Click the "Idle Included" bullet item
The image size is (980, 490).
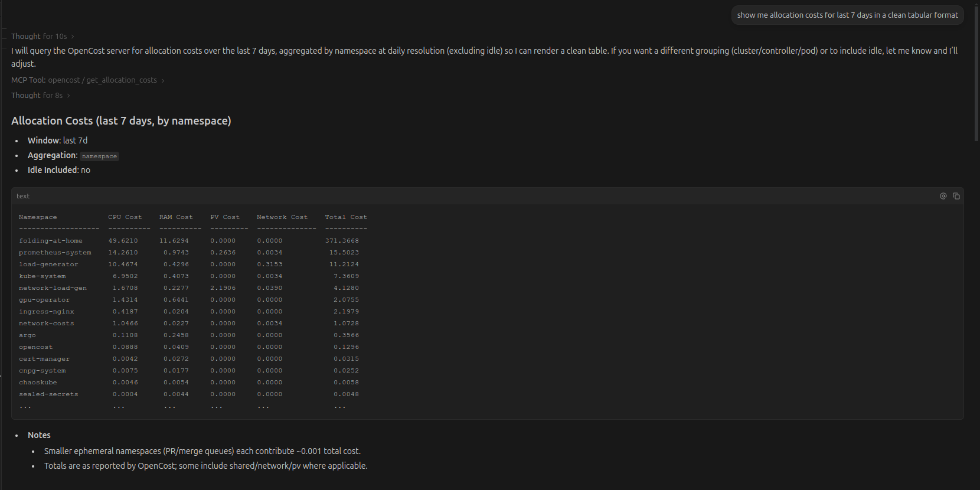(x=59, y=170)
